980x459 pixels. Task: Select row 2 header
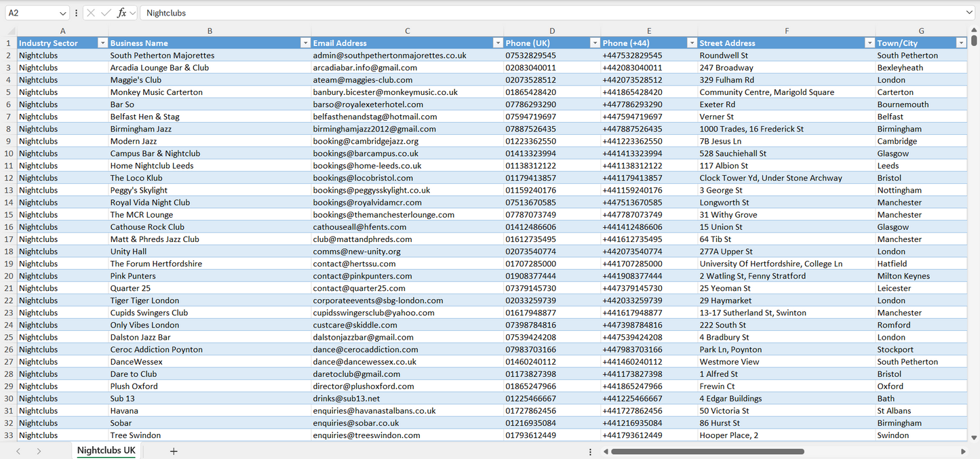(x=8, y=56)
